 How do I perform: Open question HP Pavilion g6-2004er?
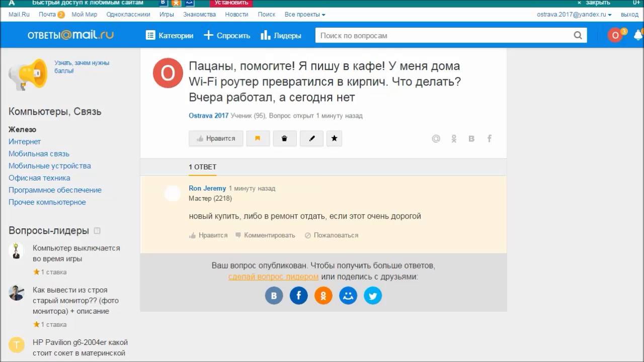80,347
